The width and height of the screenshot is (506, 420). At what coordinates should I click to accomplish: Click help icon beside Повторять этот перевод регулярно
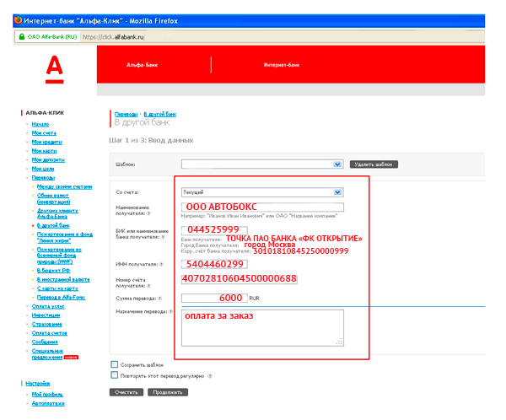(x=210, y=376)
